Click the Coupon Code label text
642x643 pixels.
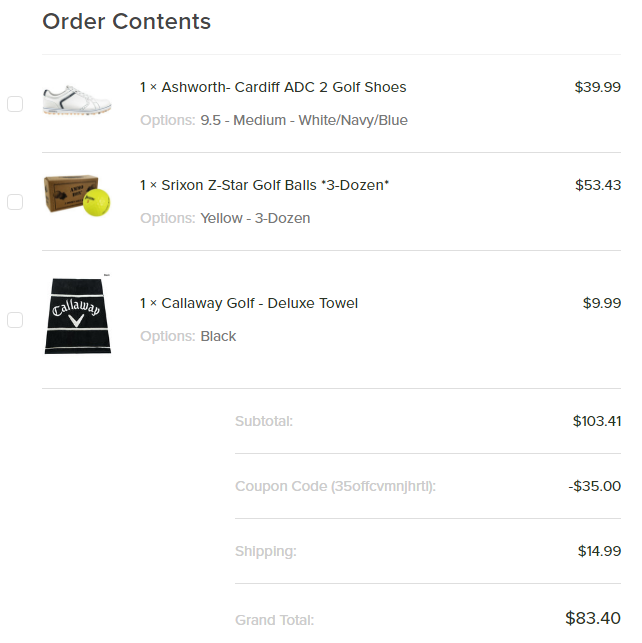[x=335, y=486]
